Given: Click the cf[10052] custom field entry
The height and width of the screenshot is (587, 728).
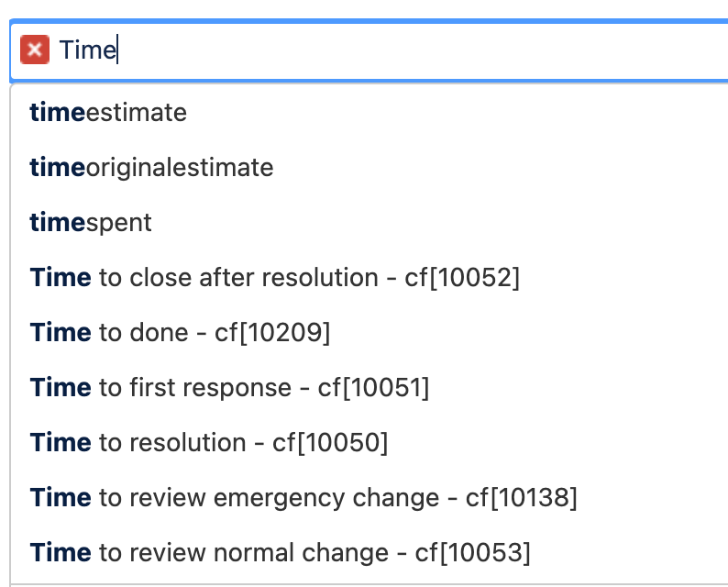Looking at the screenshot, I should click(x=462, y=278).
